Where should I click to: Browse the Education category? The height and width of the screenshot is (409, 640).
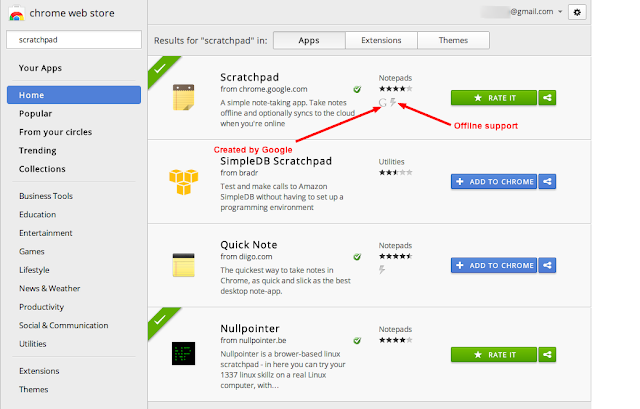tap(38, 214)
